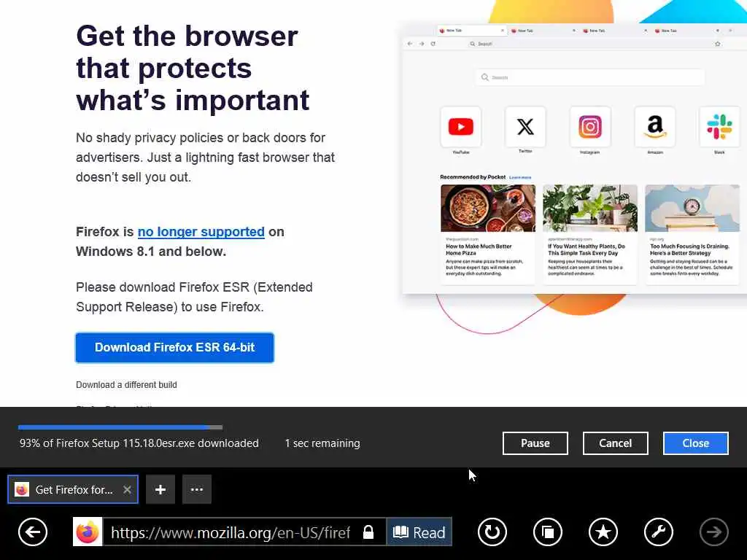
Task: Click the search box in the preview image
Action: click(x=589, y=77)
